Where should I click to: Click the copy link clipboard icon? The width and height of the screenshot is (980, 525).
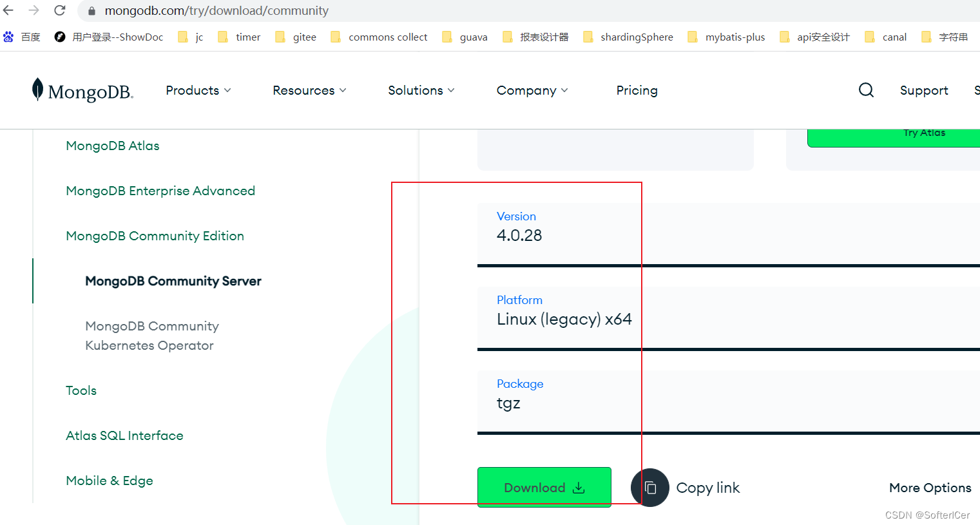(x=650, y=488)
